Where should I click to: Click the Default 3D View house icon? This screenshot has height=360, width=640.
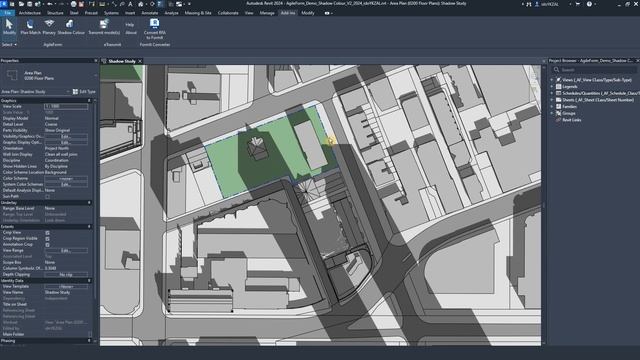(140, 4)
